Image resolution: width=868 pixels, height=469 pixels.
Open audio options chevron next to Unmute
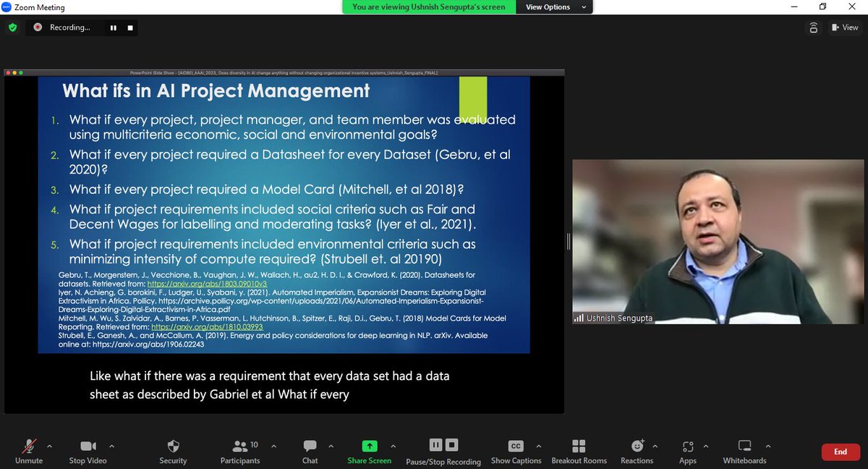tap(49, 446)
